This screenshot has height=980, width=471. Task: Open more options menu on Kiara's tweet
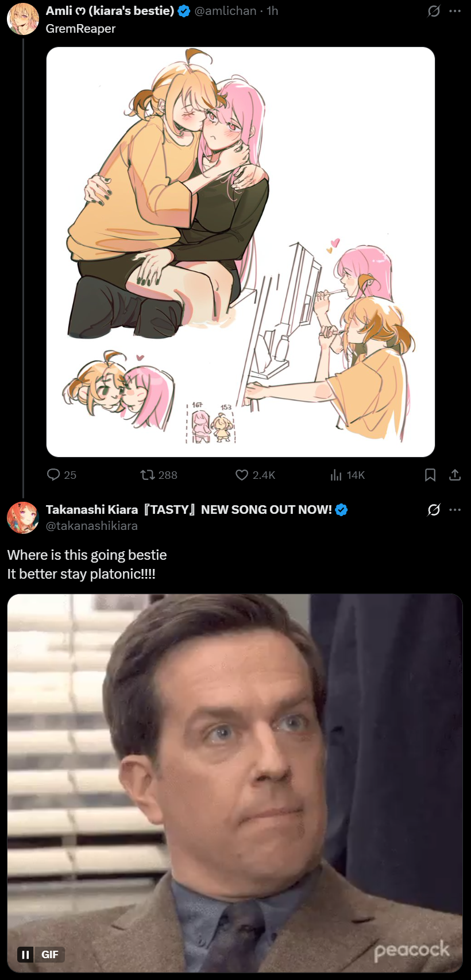[x=455, y=510]
